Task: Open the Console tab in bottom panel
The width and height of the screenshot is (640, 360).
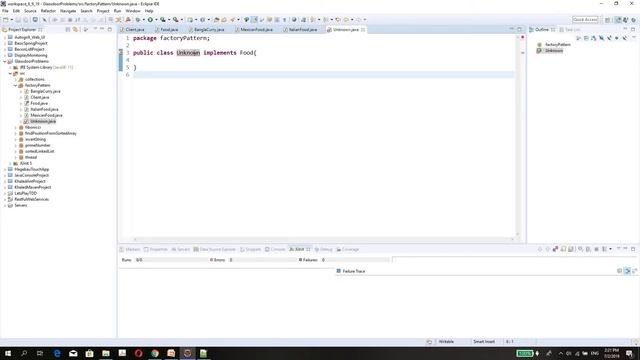Action: point(275,249)
